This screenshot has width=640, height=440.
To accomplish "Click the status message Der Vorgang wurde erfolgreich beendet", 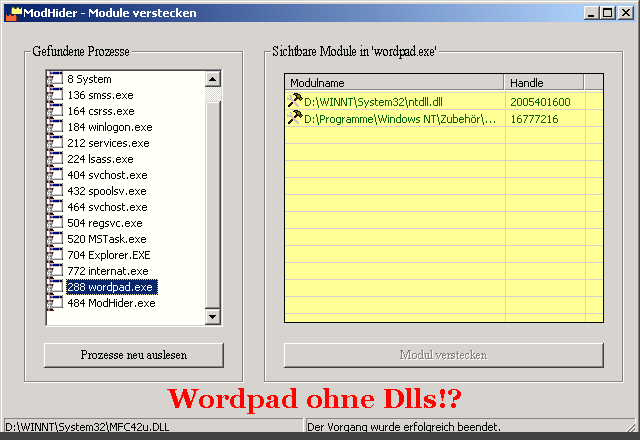I will pyautogui.click(x=404, y=427).
